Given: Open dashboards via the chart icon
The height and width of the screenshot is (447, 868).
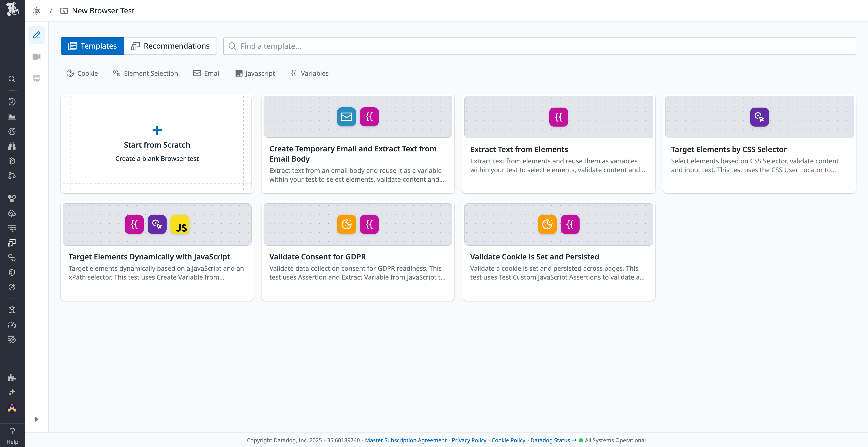Looking at the screenshot, I should 12,117.
